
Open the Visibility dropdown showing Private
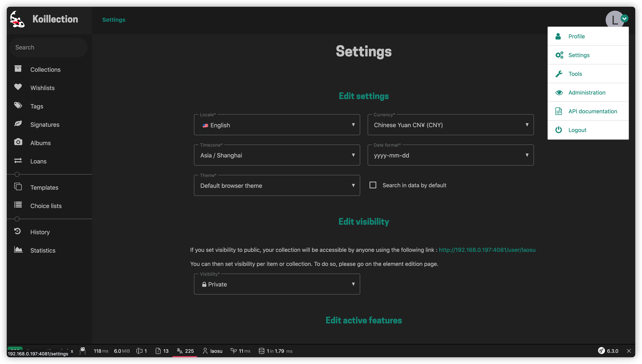[x=277, y=284]
